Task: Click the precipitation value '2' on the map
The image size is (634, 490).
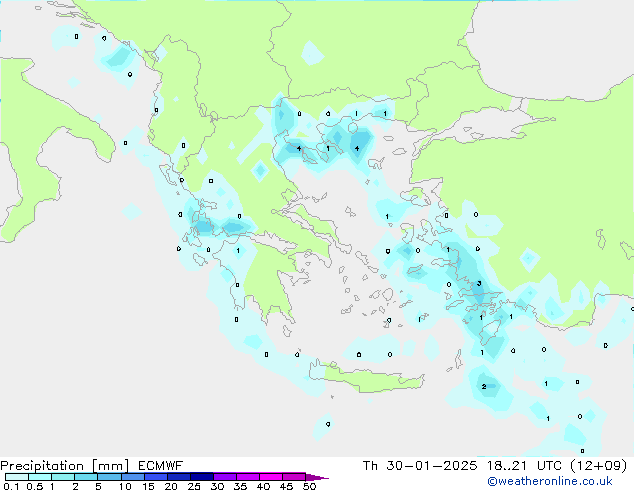Action: coord(484,387)
